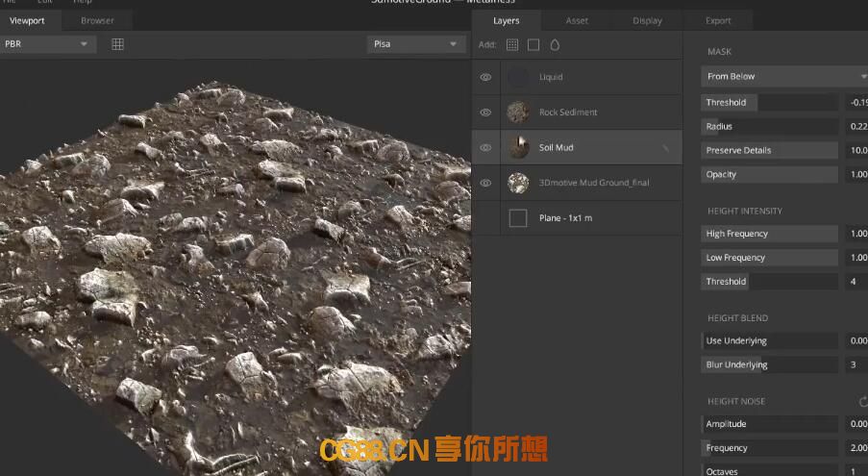Click the High Frequency value field
The width and height of the screenshot is (868, 476).
(x=856, y=234)
